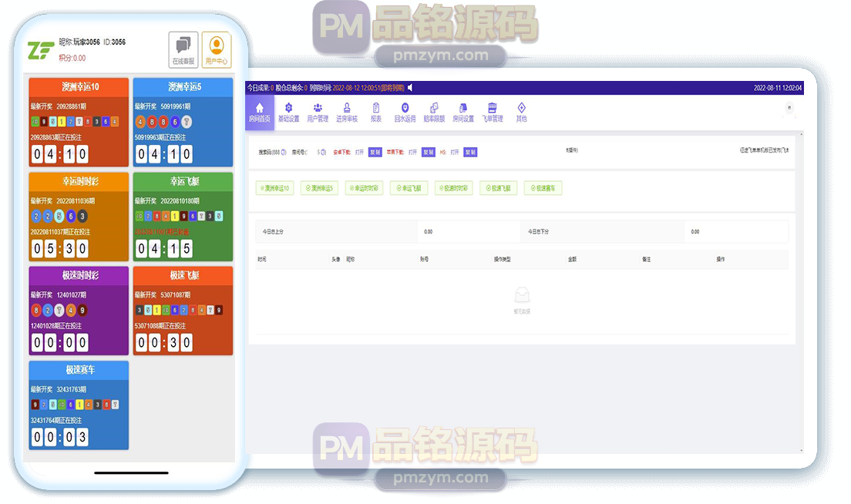The height and width of the screenshot is (504, 851).
Task: Open the orange 幸运时时彩 card on phone
Action: (x=79, y=217)
